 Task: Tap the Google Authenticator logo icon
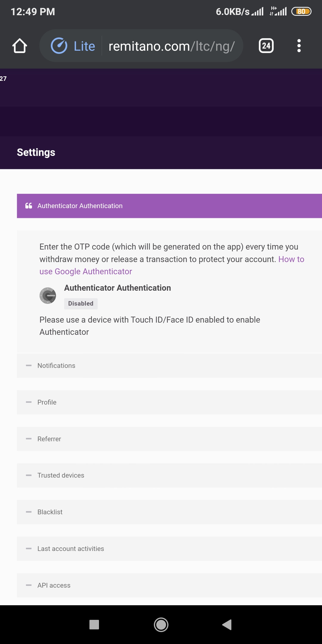tap(48, 295)
